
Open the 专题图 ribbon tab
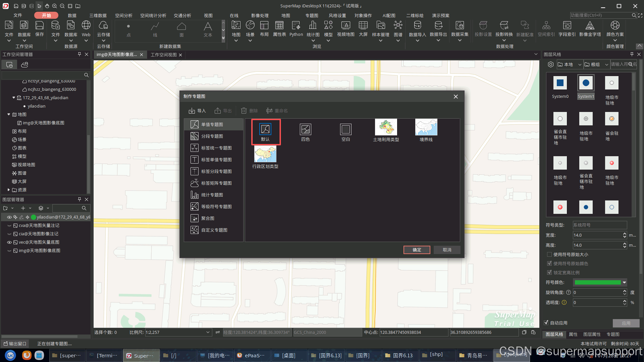[x=312, y=15]
